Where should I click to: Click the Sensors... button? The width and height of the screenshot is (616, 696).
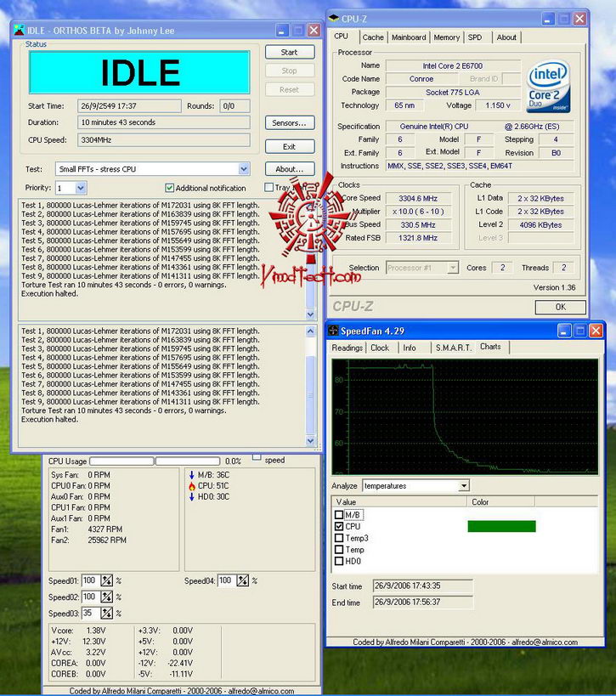click(x=290, y=122)
